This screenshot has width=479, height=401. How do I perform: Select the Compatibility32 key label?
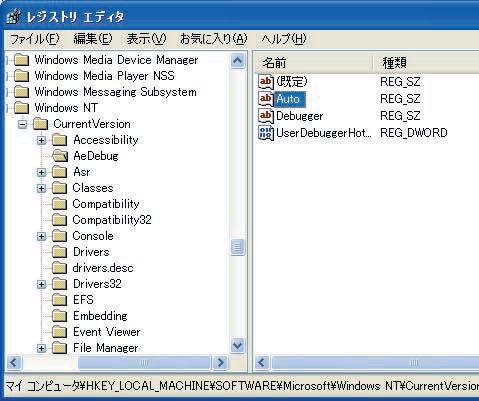coord(112,220)
